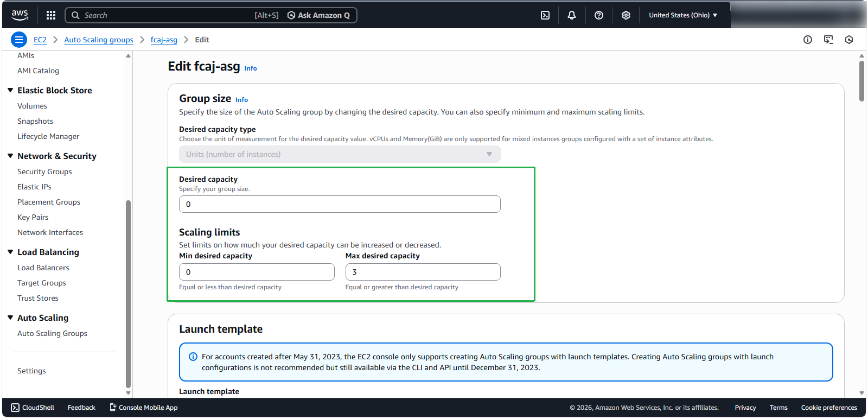Open the AWS services grid menu

tap(51, 15)
